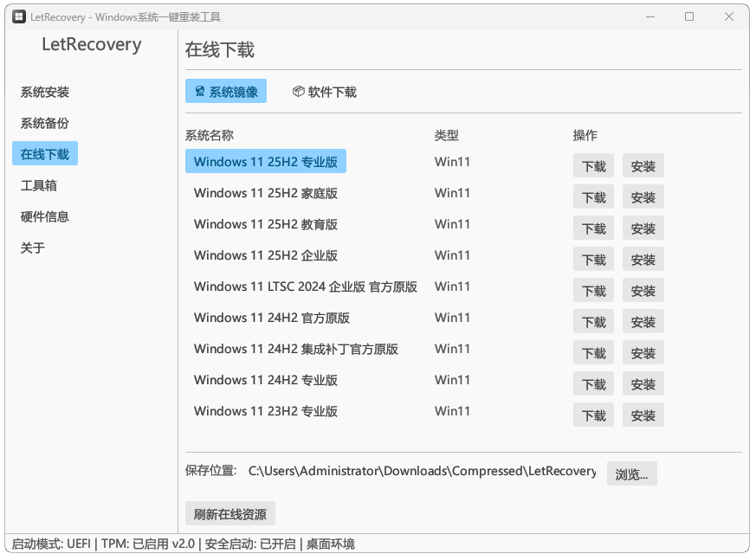The height and width of the screenshot is (560, 756).
Task: Click 刷新在线资源 button
Action: pos(229,513)
